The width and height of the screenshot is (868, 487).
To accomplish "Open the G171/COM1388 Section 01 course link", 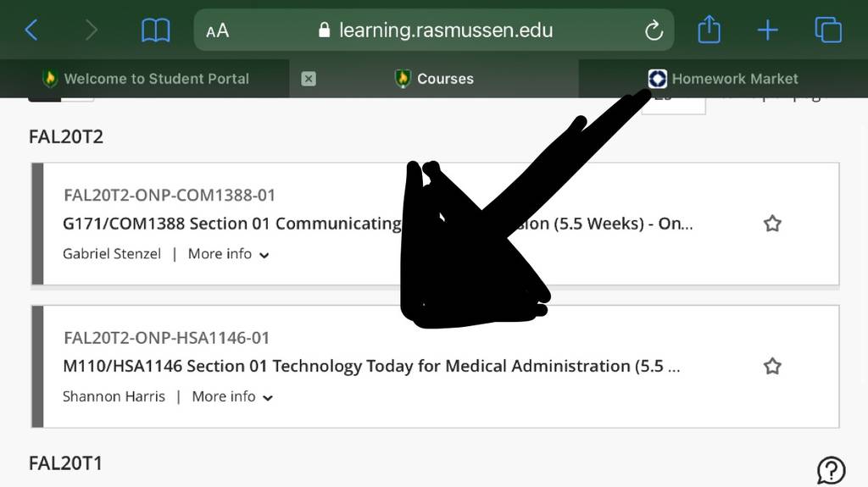I will click(x=377, y=224).
